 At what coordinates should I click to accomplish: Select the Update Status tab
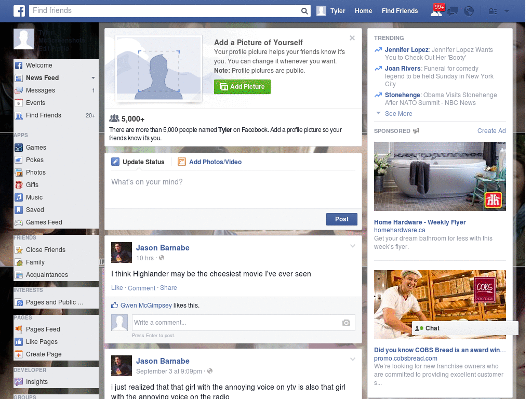(x=138, y=162)
